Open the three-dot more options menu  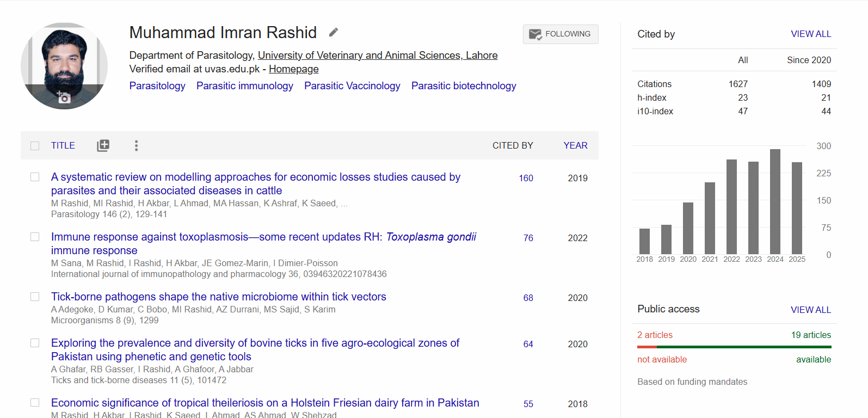[136, 145]
